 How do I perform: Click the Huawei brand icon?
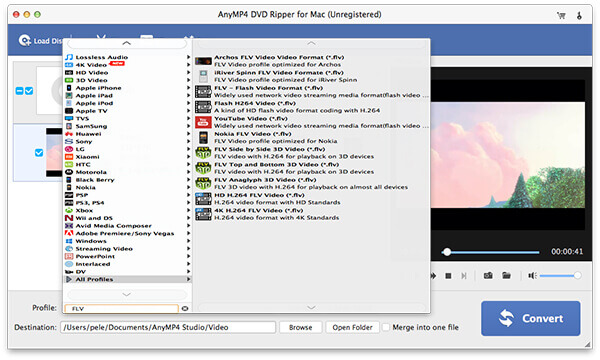pyautogui.click(x=69, y=134)
